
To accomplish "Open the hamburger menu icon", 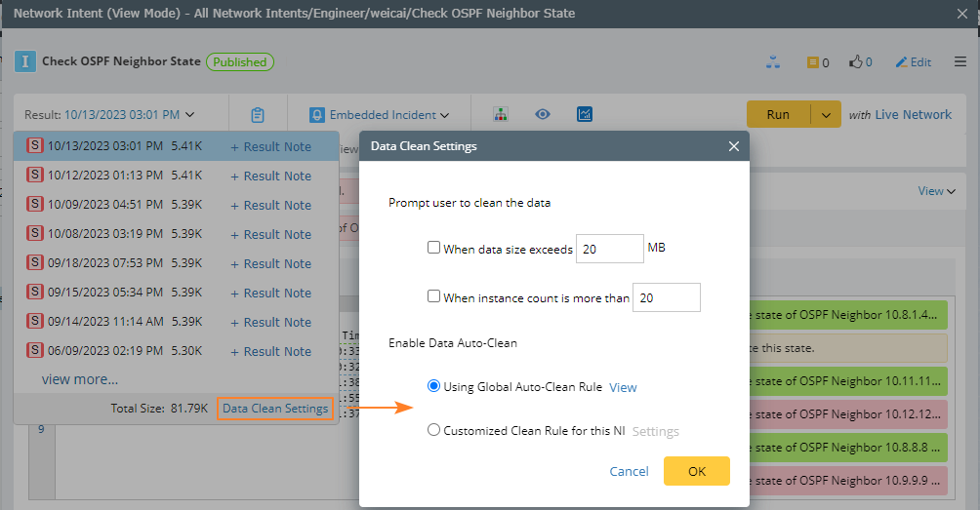I will (x=960, y=62).
